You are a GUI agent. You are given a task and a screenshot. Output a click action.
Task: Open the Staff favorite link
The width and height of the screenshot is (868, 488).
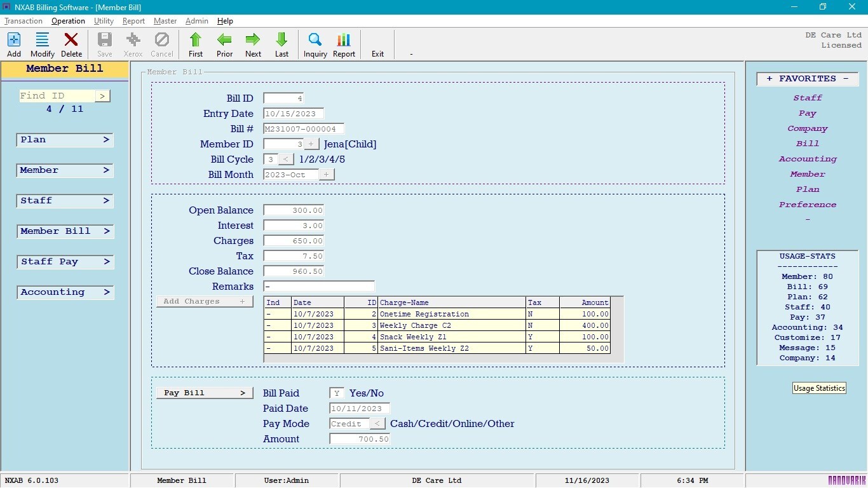808,98
